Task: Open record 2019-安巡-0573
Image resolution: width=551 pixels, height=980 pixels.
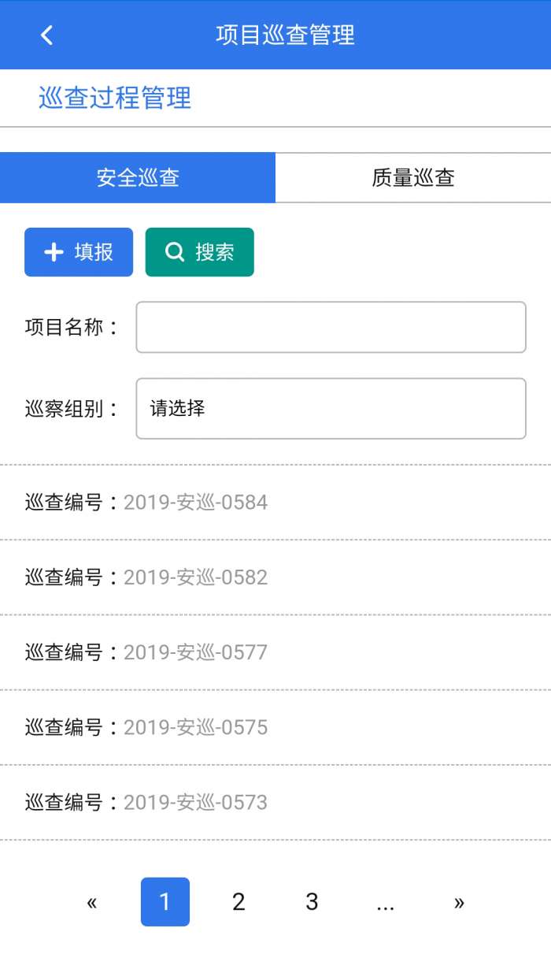Action: [x=195, y=802]
